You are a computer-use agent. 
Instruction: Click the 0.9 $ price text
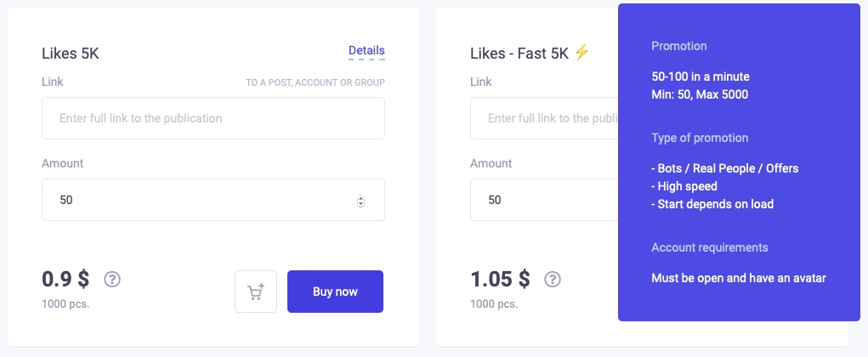[x=65, y=279]
